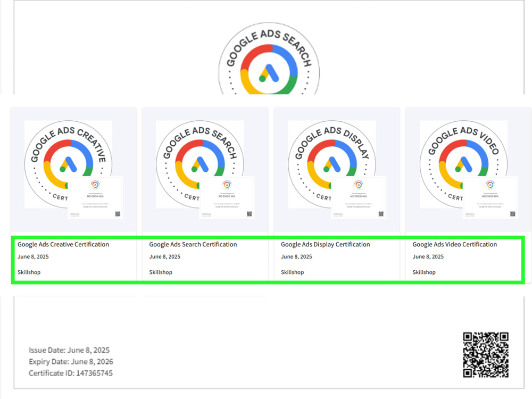Click June 8, 2025 date under Display Certification
This screenshot has width=532, height=399.
296,256
